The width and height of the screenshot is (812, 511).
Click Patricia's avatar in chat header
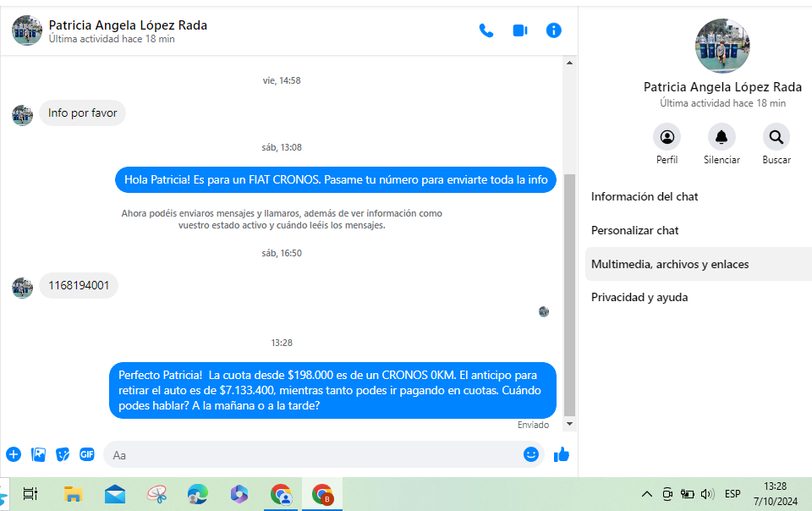click(x=27, y=30)
